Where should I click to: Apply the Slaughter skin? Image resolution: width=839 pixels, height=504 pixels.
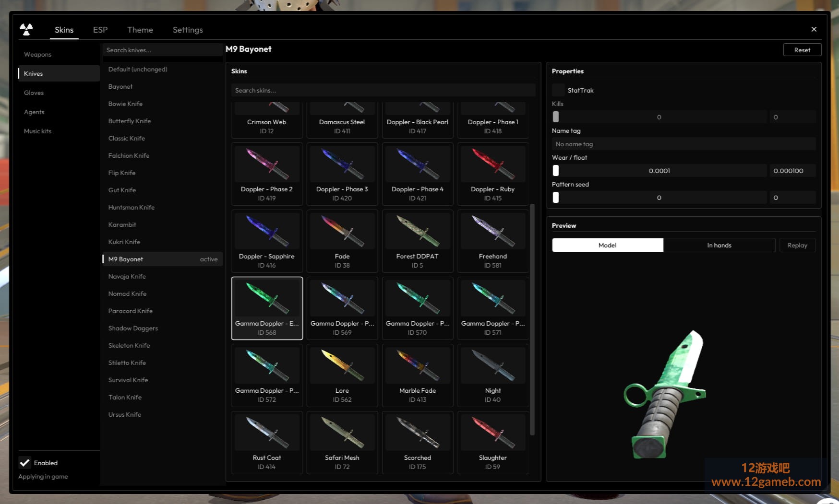coord(493,443)
